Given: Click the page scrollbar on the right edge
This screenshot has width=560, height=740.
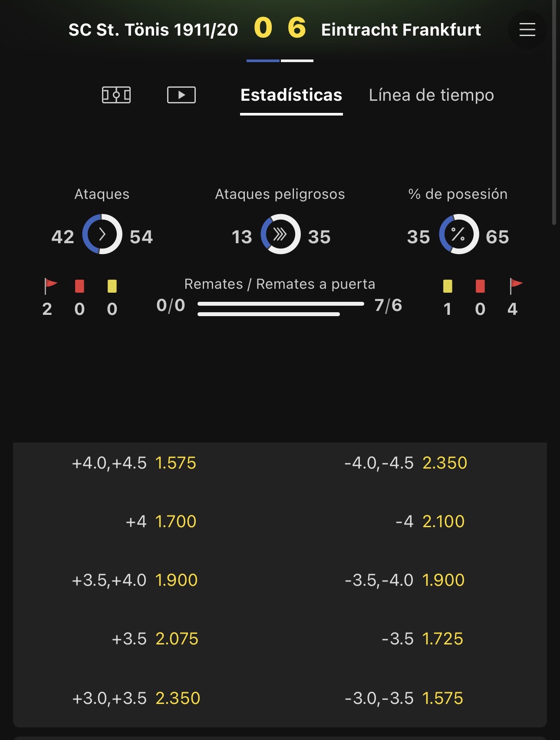Looking at the screenshot, I should [x=554, y=112].
